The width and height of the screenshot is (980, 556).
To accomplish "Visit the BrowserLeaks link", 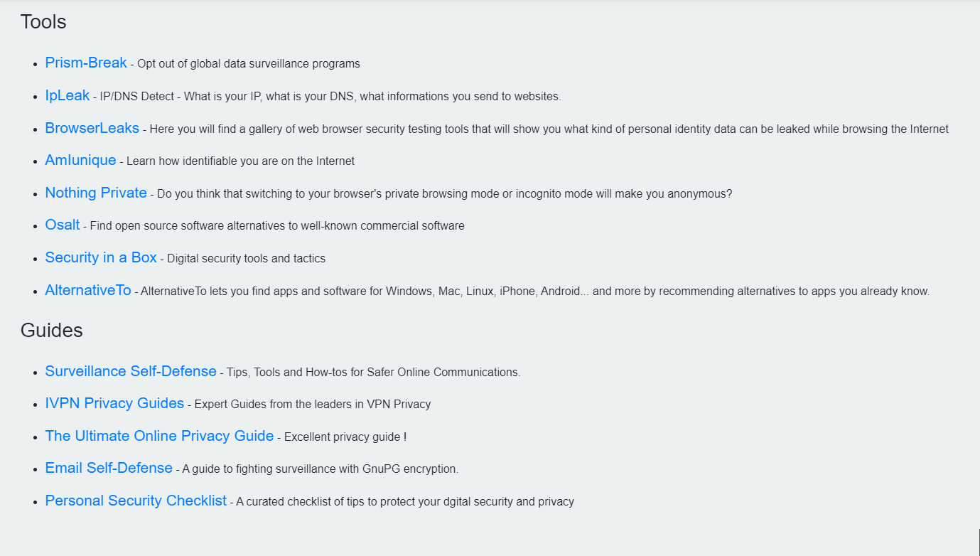I will pyautogui.click(x=92, y=128).
